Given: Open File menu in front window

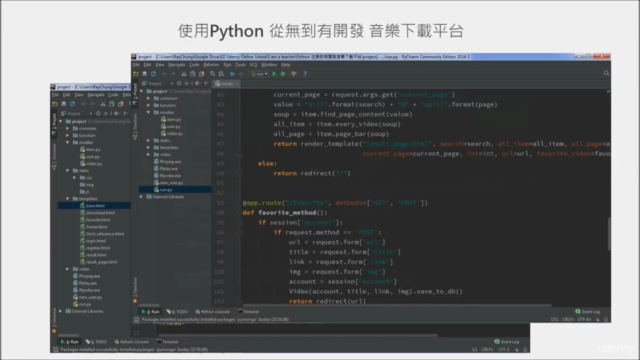Looking at the screenshot, I should pos(136,65).
